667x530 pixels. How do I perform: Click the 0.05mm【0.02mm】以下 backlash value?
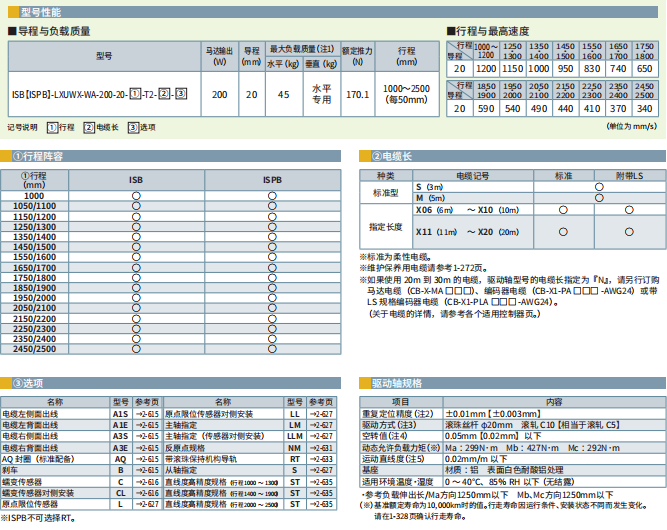coord(493,436)
